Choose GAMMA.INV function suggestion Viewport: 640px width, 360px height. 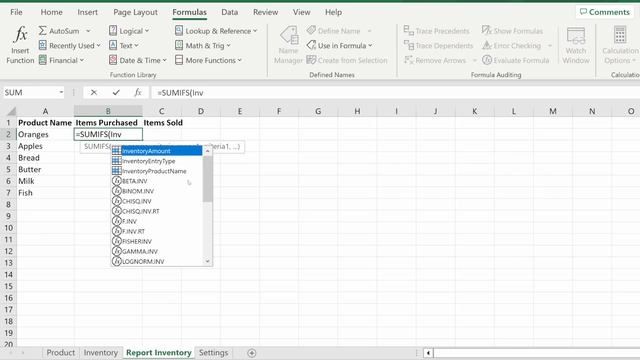click(157, 251)
